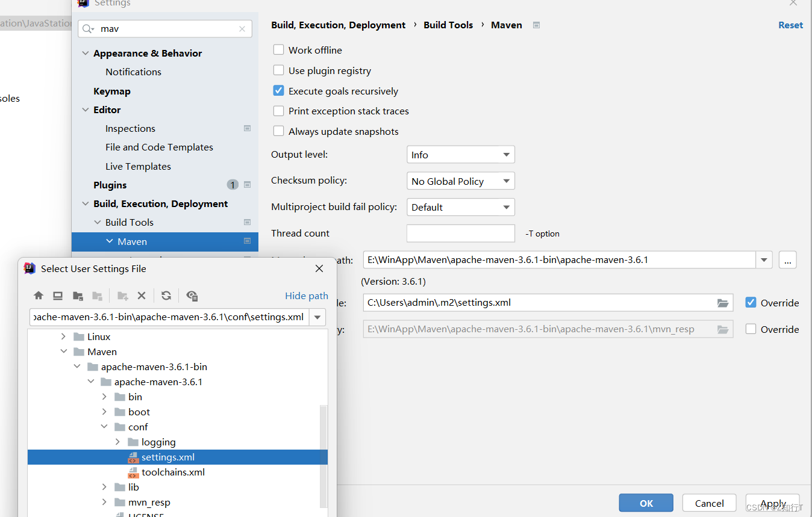Click project-level icon on Maven row

tap(247, 241)
